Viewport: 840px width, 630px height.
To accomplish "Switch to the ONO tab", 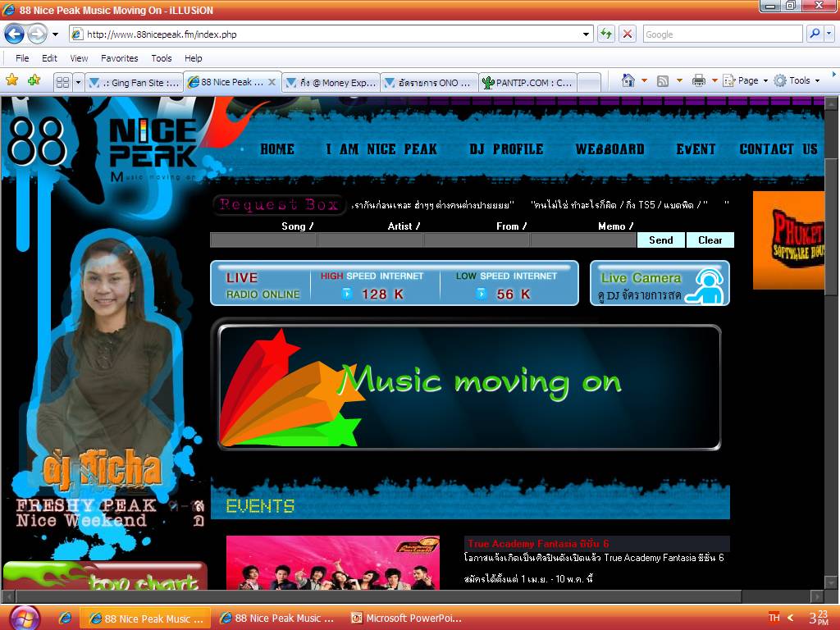I will [x=429, y=83].
